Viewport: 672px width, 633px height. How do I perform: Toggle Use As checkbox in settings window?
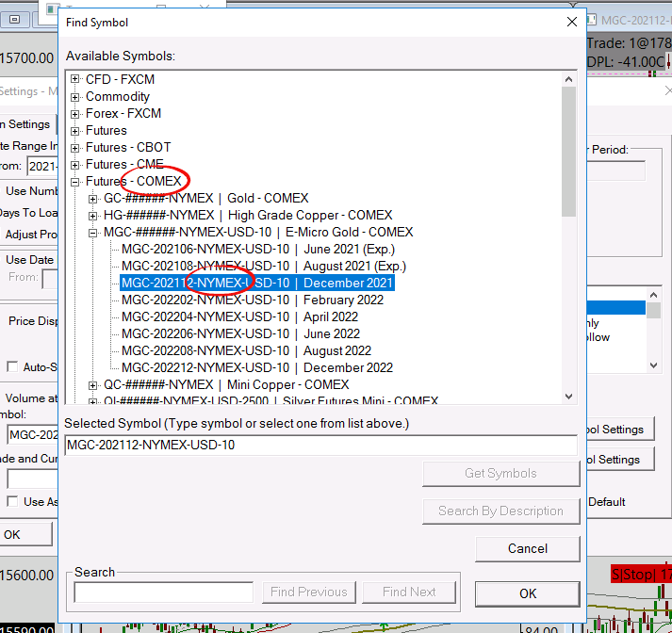pyautogui.click(x=12, y=501)
